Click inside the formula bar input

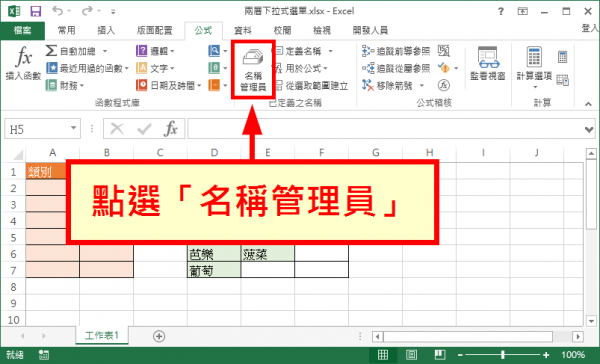click(x=385, y=129)
